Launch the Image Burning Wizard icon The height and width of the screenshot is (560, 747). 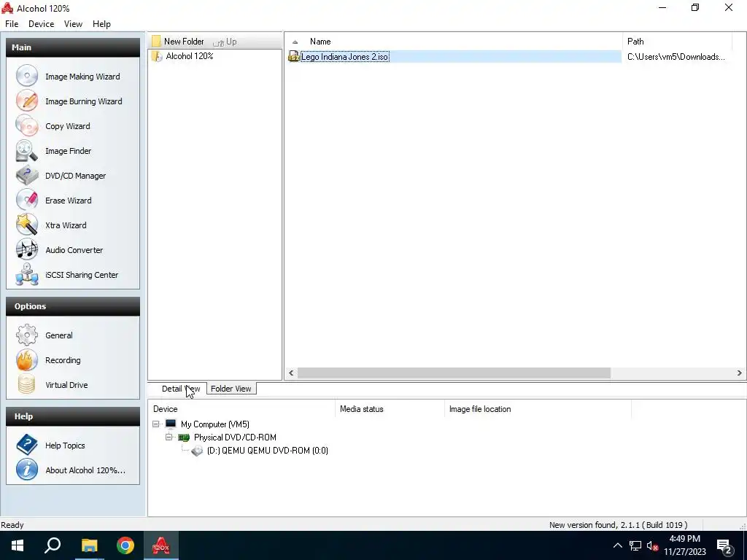click(x=27, y=101)
